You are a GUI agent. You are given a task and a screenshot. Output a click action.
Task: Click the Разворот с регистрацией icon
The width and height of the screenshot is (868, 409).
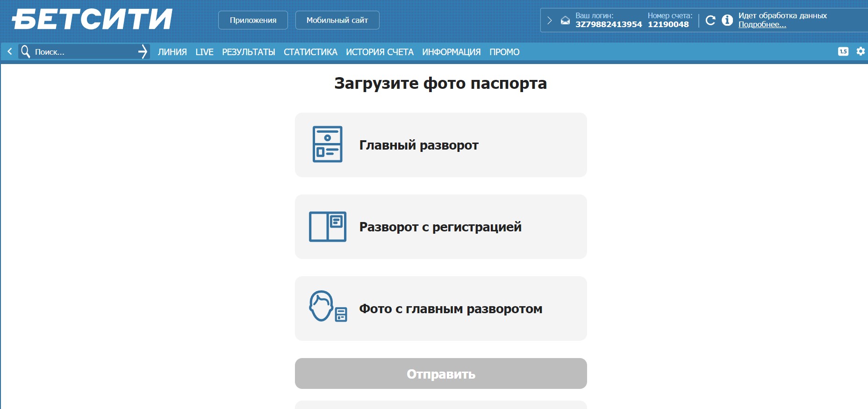tap(328, 227)
